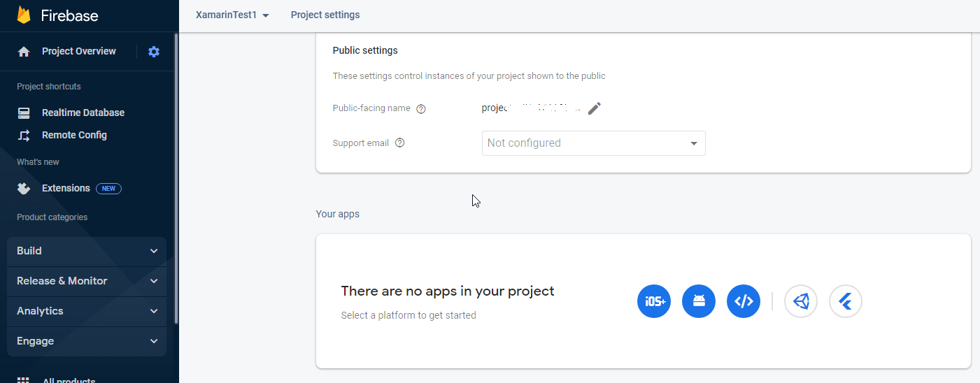This screenshot has height=383, width=980.
Task: Expand the Release & Monitor category
Action: pyautogui.click(x=87, y=281)
